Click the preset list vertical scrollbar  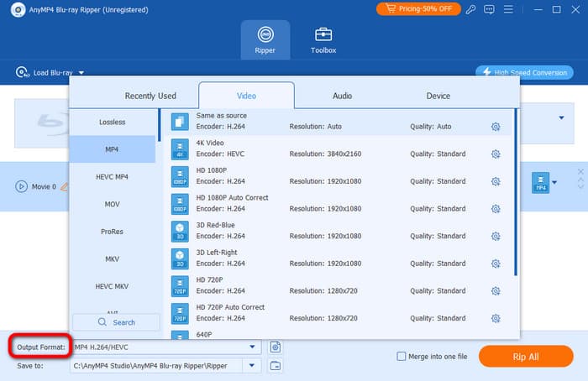[516, 192]
